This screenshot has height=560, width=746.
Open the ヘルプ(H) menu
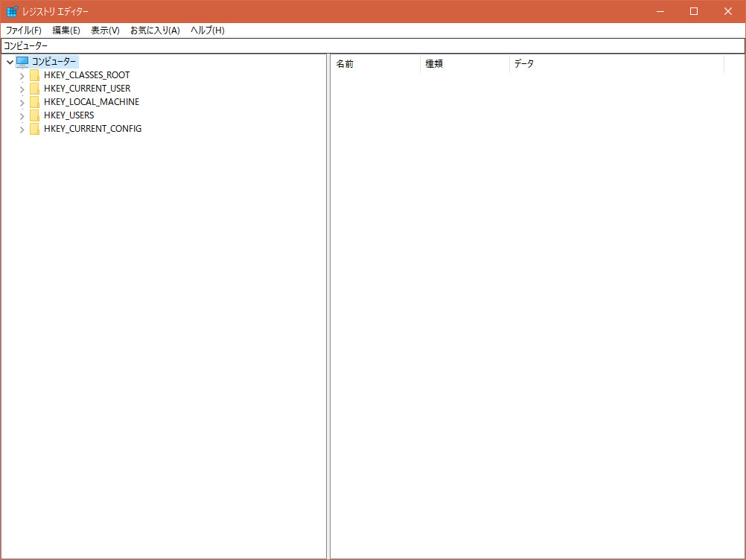click(x=207, y=31)
